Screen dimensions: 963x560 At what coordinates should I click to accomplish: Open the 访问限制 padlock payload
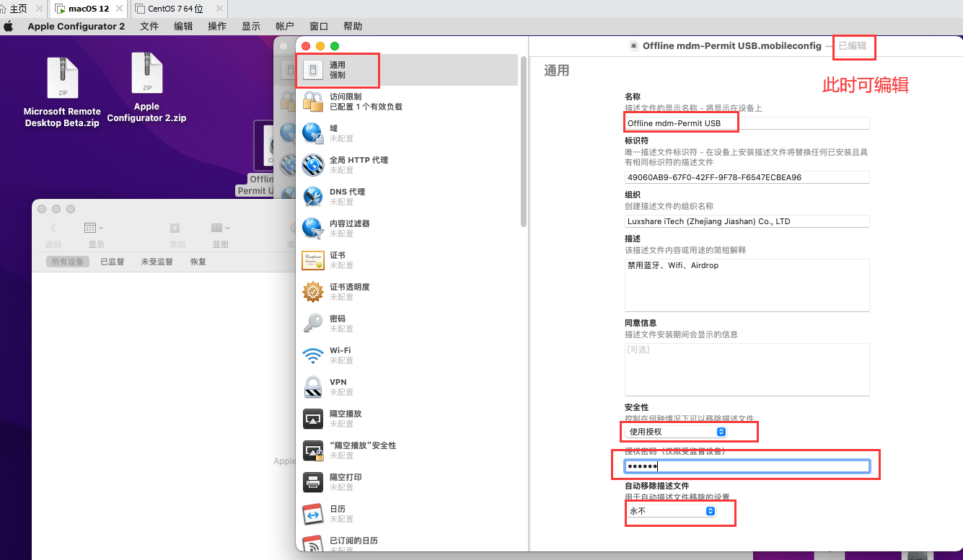pos(313,102)
